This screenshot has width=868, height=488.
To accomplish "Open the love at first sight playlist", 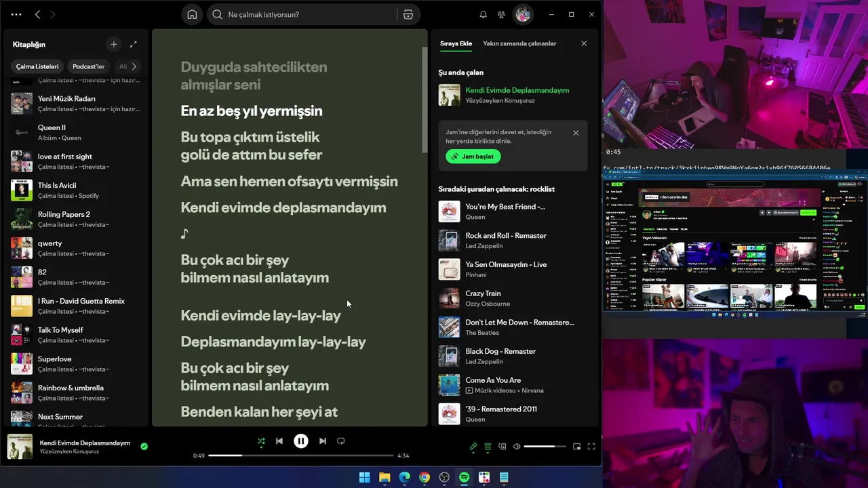I will 76,161.
